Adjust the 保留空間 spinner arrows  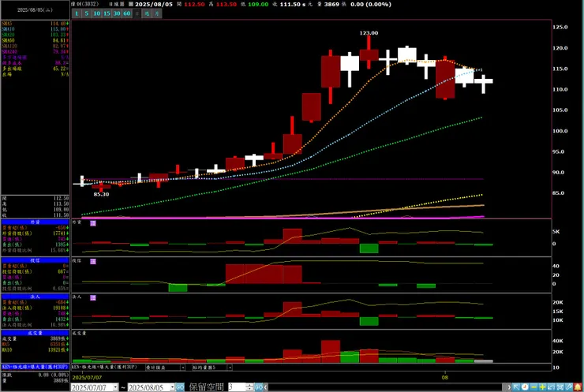point(249,387)
